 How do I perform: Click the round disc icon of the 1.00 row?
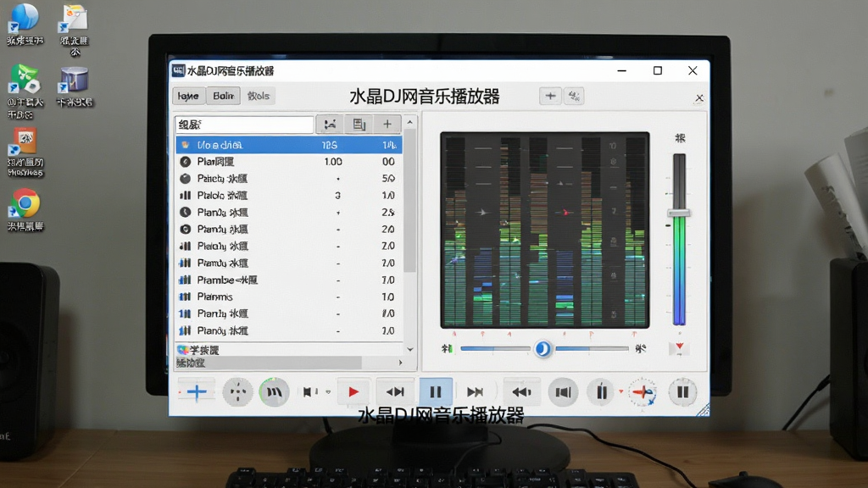(186, 162)
